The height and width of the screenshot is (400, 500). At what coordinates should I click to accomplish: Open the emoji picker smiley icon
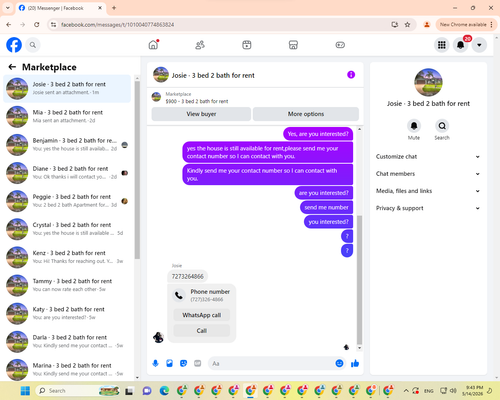click(x=339, y=363)
